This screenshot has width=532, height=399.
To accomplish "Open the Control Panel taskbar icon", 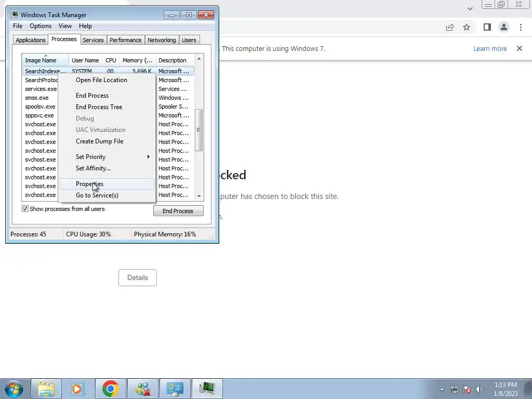I will click(x=175, y=389).
